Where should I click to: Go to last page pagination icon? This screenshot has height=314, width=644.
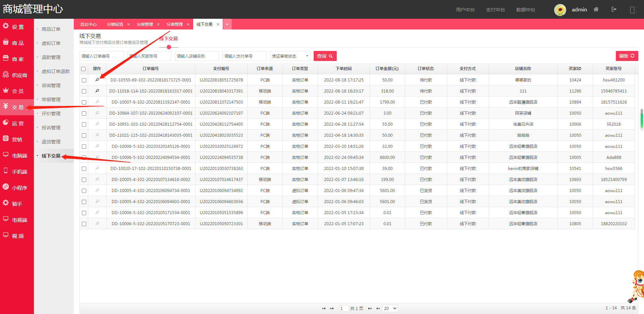378,308
